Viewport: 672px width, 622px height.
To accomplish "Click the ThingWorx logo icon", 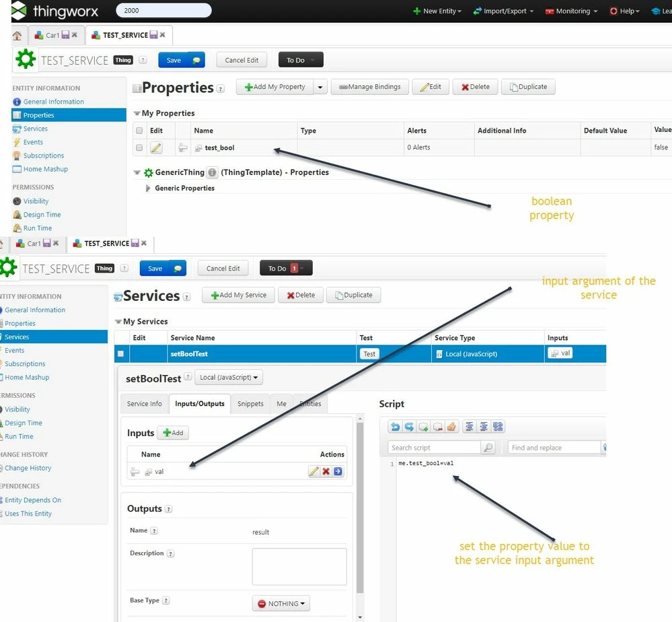I will point(18,11).
